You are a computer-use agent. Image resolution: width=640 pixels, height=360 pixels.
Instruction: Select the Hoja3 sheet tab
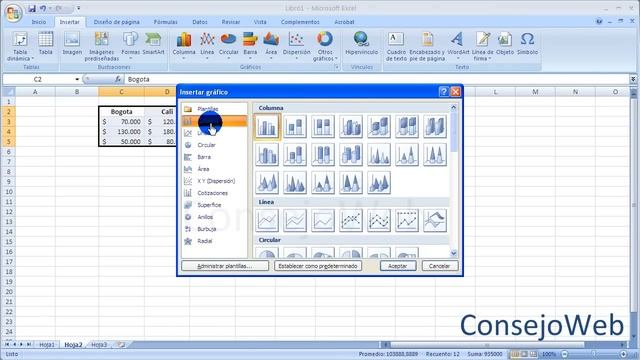(x=99, y=344)
